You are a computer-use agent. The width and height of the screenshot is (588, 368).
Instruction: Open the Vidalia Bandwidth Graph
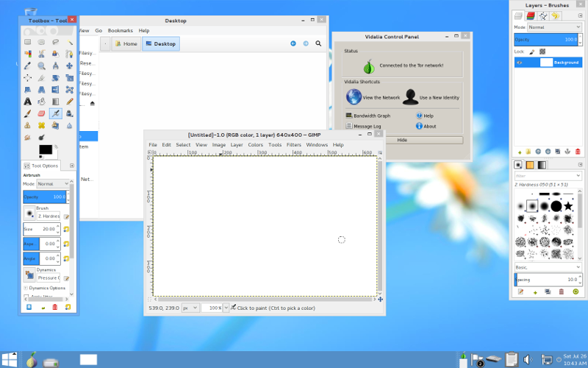371,116
